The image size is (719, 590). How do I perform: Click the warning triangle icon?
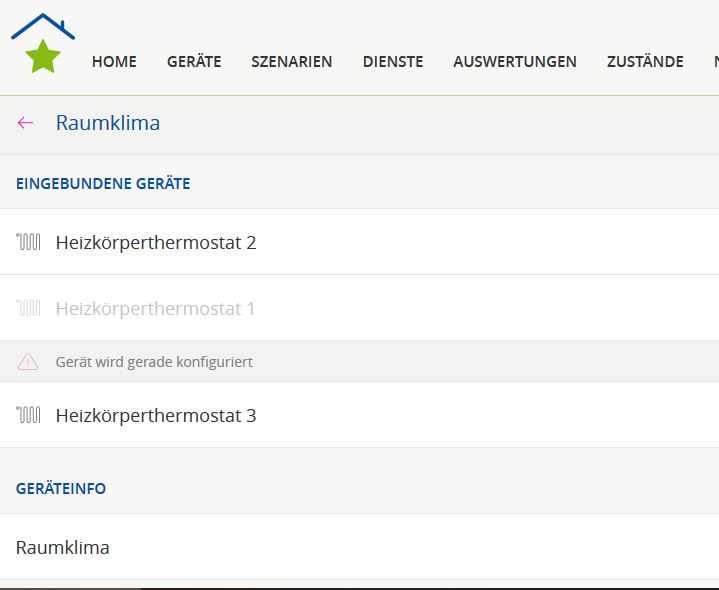28,362
